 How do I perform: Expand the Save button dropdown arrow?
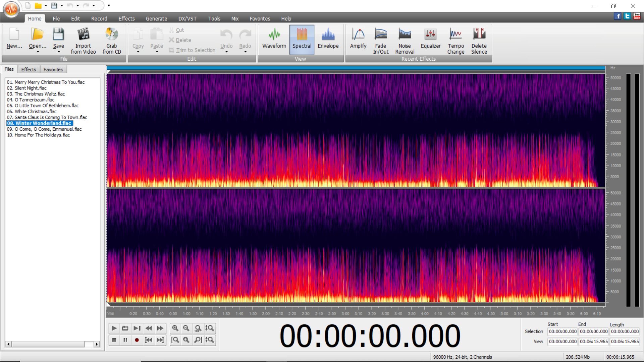(x=58, y=52)
